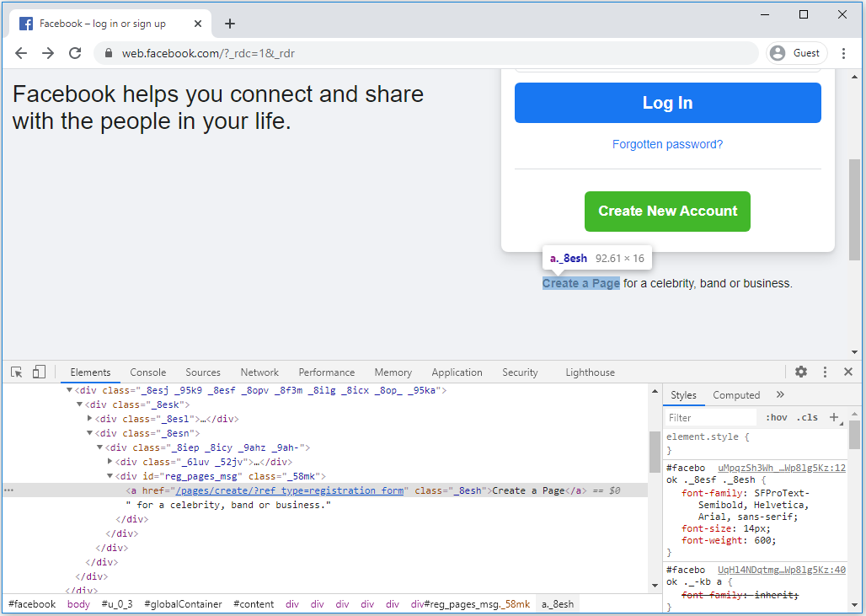The width and height of the screenshot is (866, 616).
Task: Click the Create New Account button
Action: (667, 211)
